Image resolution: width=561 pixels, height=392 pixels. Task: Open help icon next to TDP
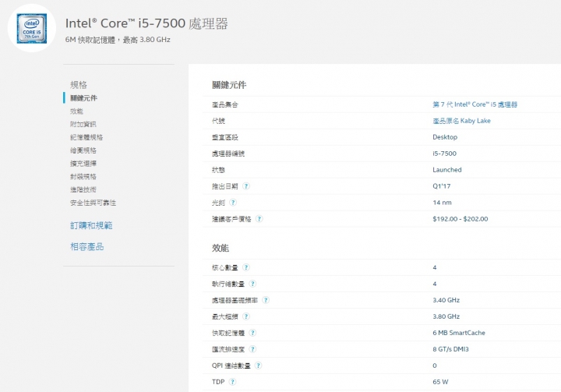pos(232,382)
